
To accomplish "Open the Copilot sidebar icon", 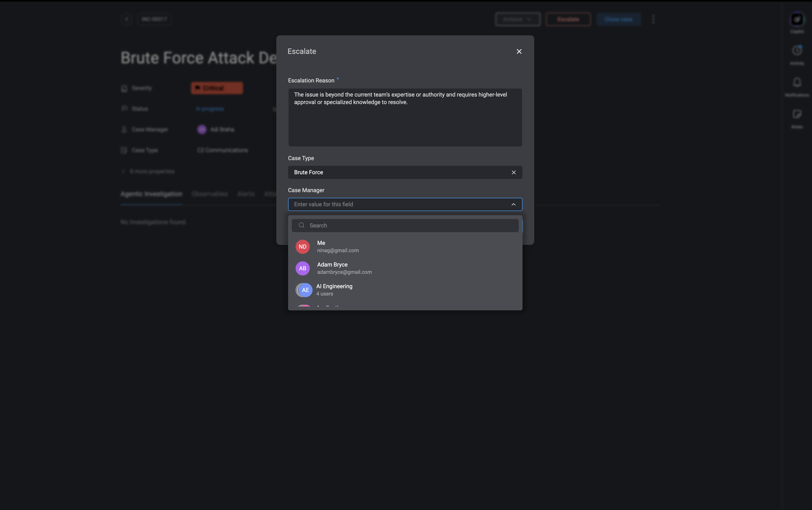I will coord(796,20).
